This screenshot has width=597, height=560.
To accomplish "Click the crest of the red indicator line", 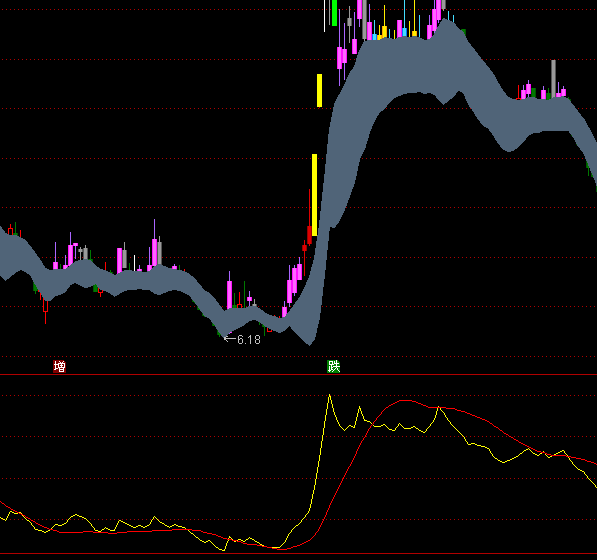I will [x=406, y=400].
